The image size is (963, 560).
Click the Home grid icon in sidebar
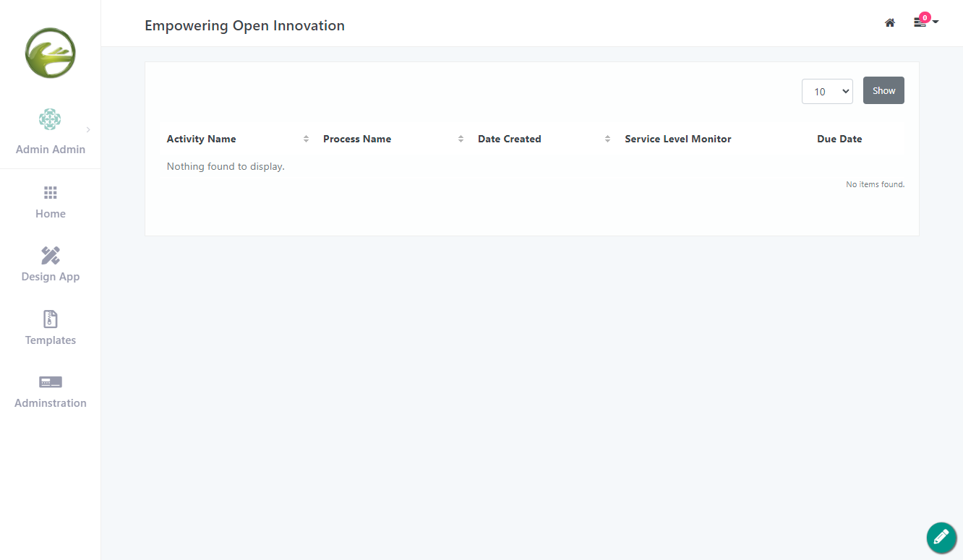(51, 192)
